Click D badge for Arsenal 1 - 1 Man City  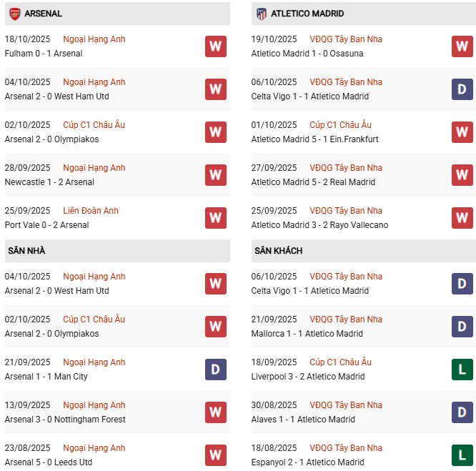click(216, 370)
